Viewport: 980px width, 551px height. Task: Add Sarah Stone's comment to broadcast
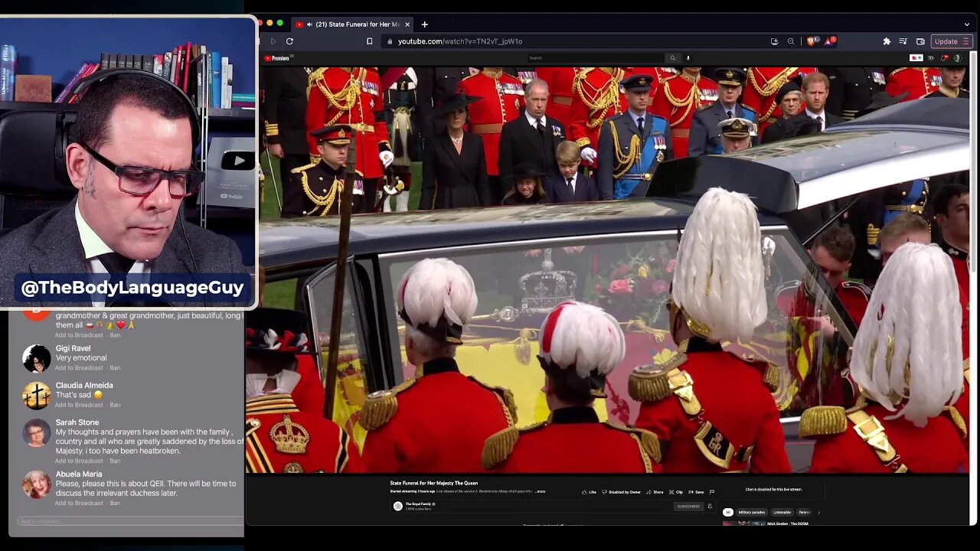click(79, 461)
